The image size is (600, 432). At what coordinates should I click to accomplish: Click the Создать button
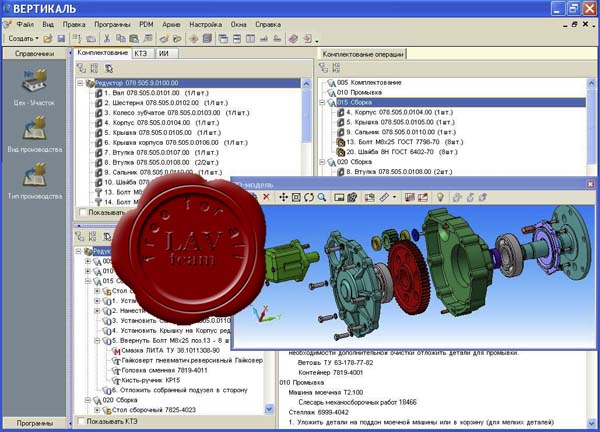click(x=21, y=39)
